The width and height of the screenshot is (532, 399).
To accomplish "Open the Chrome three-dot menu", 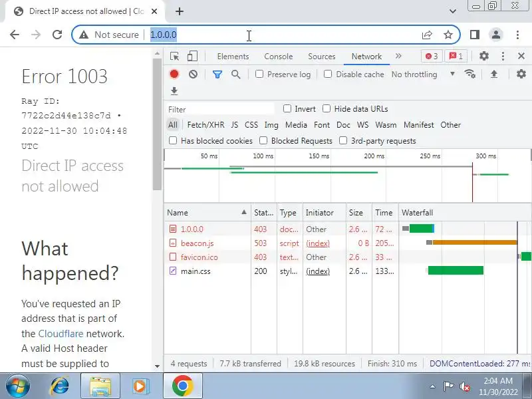I will point(517,35).
